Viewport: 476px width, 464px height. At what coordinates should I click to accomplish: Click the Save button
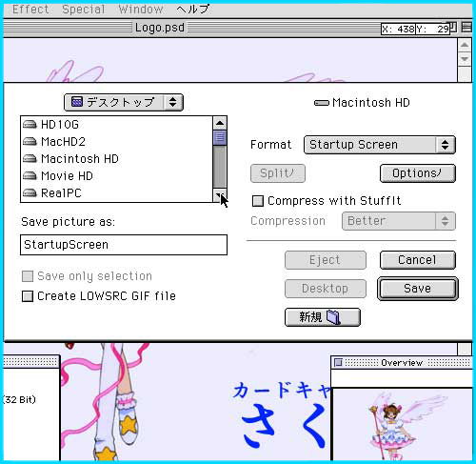click(x=418, y=289)
